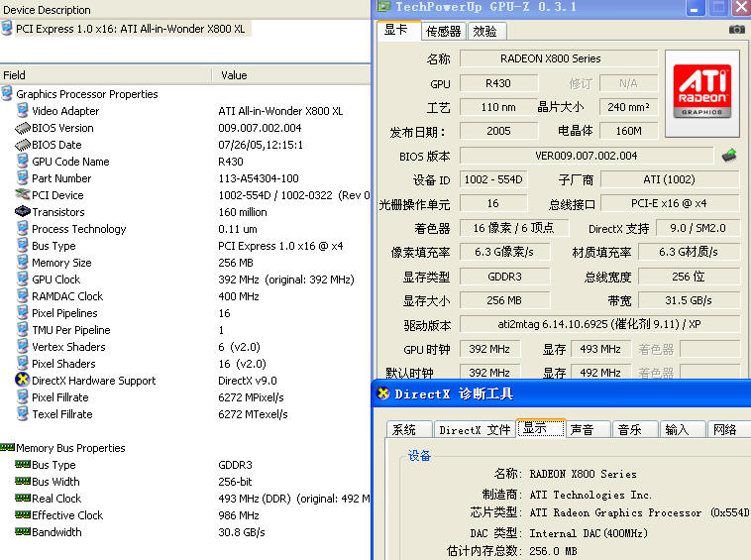Click the DirectX Hardware Support icon

click(x=22, y=380)
